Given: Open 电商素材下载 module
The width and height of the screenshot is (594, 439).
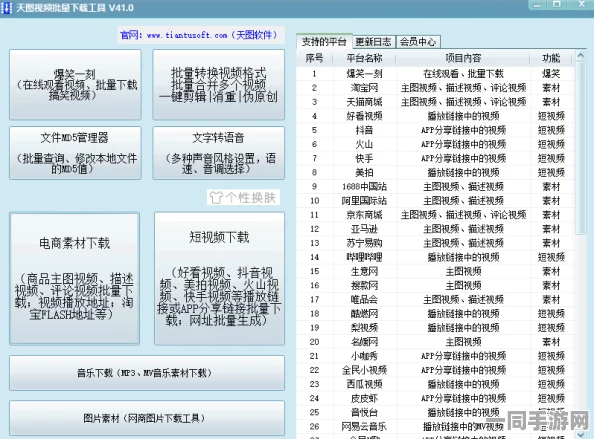Looking at the screenshot, I should point(75,278).
